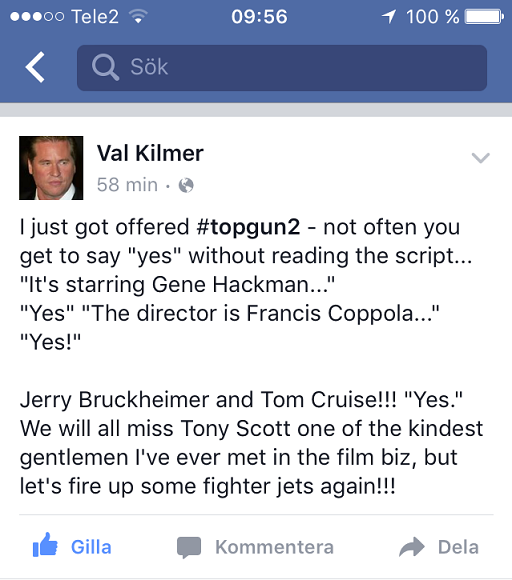The height and width of the screenshot is (580, 512).
Task: Click the Gilla label
Action: click(91, 547)
